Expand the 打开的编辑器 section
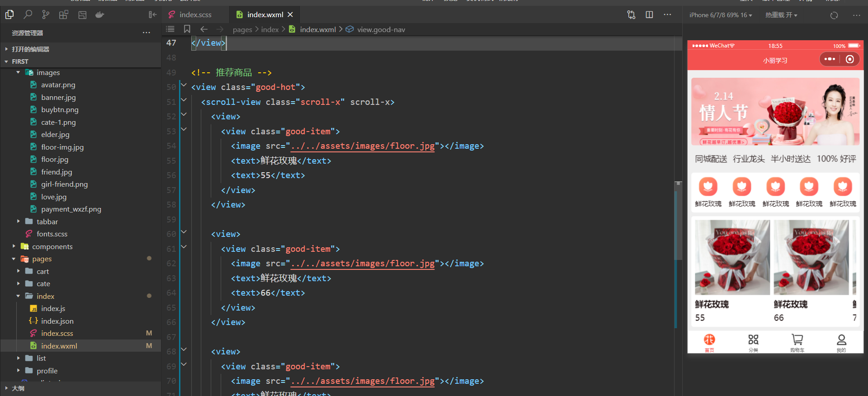The width and height of the screenshot is (868, 396). [x=80, y=49]
